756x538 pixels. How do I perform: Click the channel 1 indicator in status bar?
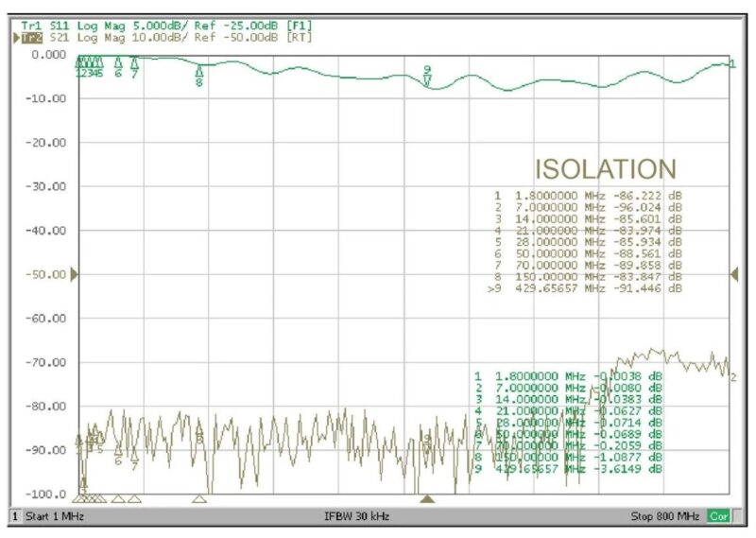point(14,517)
